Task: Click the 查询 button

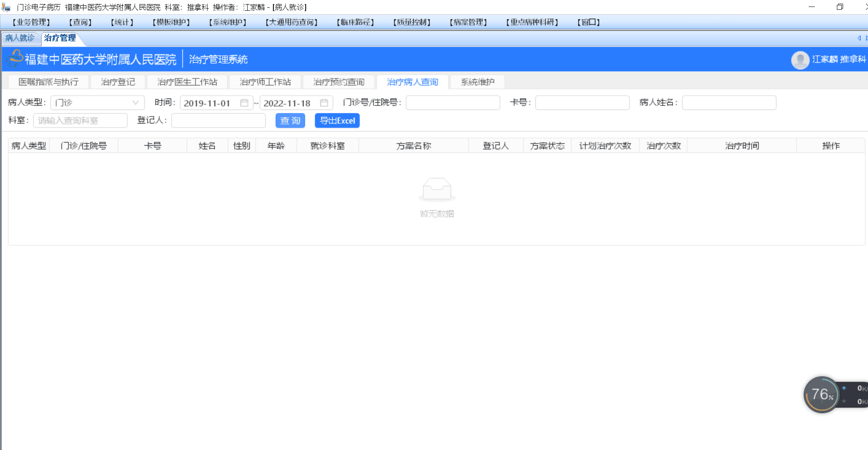Action: (290, 121)
